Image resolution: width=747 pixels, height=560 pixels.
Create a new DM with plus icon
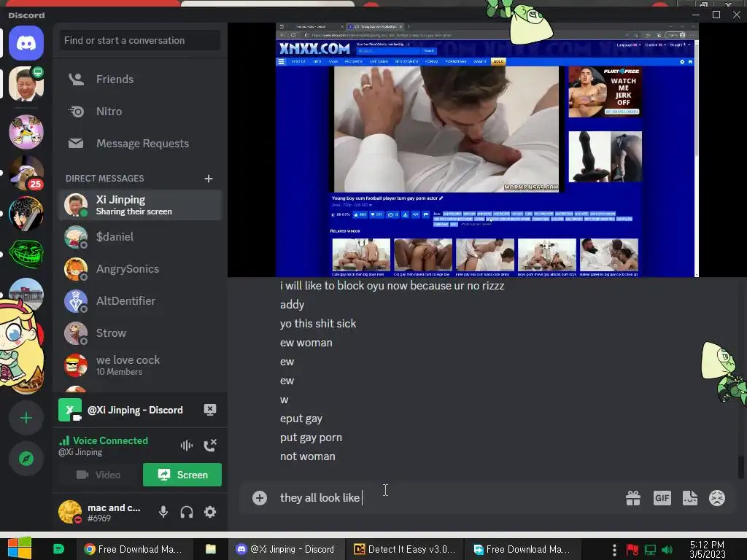(209, 179)
